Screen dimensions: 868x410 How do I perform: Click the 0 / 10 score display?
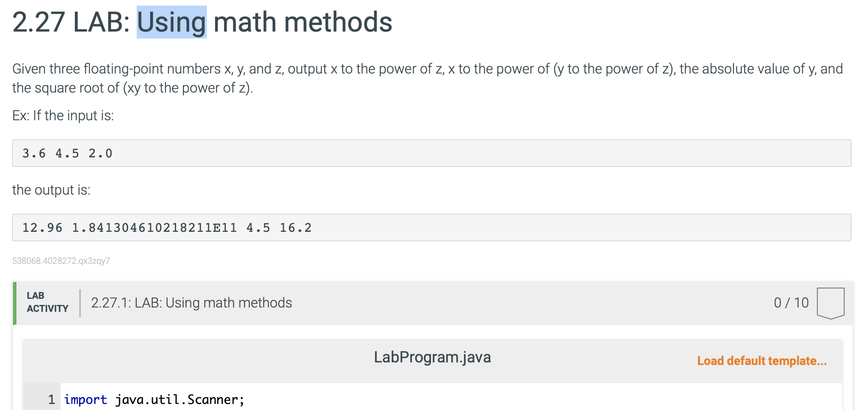coord(791,303)
